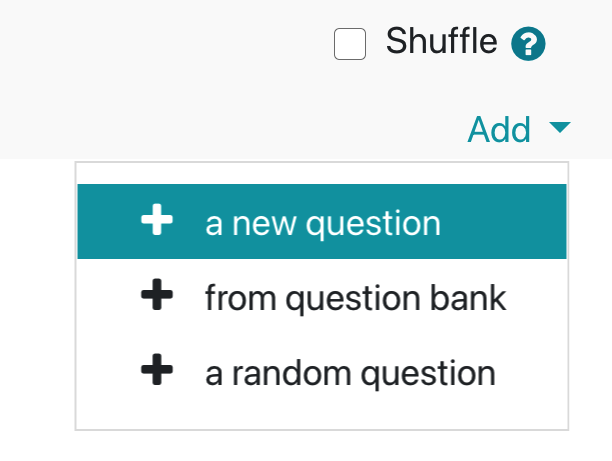Click the downward triangle beside Add
Screen dimensions: 612x461
coord(560,127)
